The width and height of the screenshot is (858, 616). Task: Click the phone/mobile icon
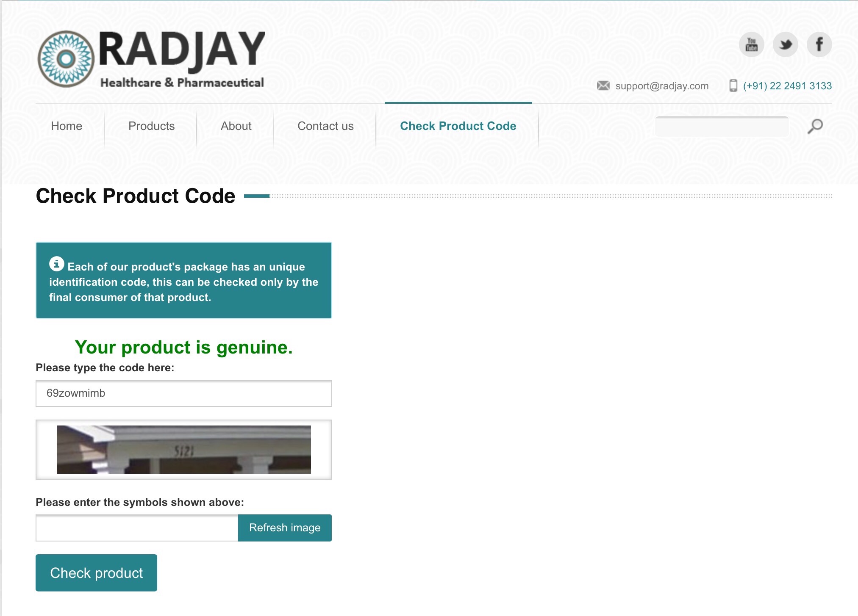pos(731,86)
